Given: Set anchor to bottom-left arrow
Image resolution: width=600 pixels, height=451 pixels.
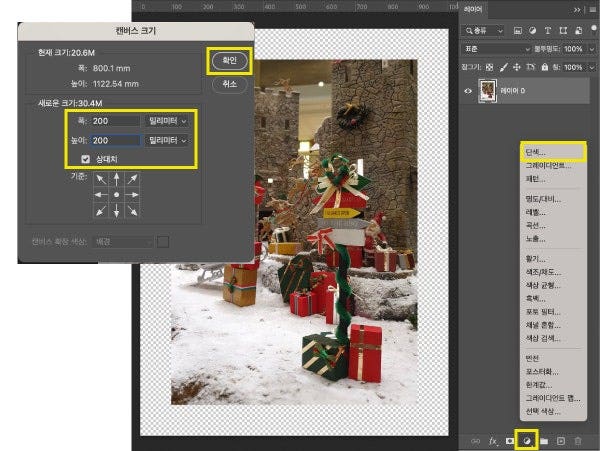Looking at the screenshot, I should click(x=101, y=210).
